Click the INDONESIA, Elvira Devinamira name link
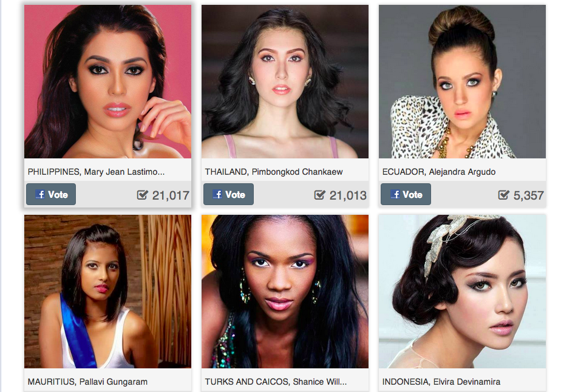561x392 pixels. point(441,382)
